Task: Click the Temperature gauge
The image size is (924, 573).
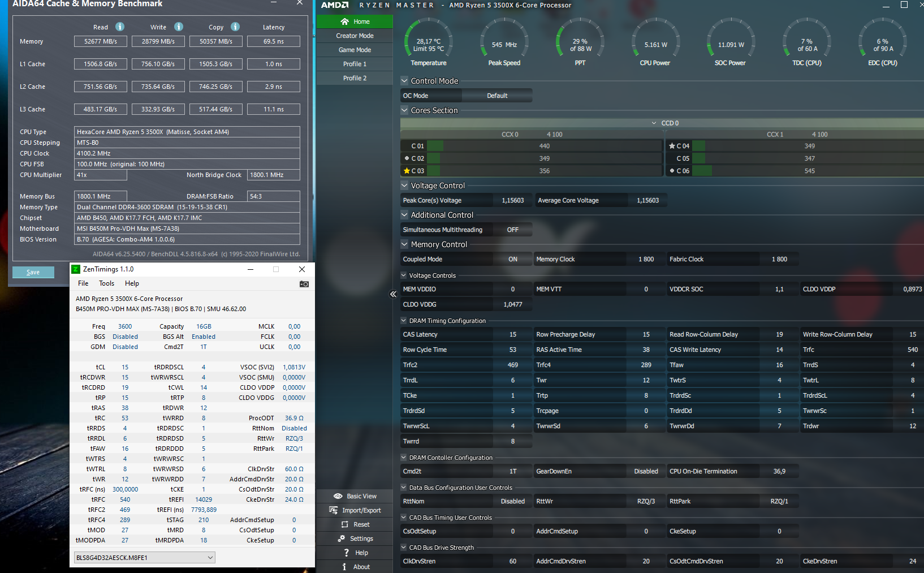Action: click(x=429, y=42)
